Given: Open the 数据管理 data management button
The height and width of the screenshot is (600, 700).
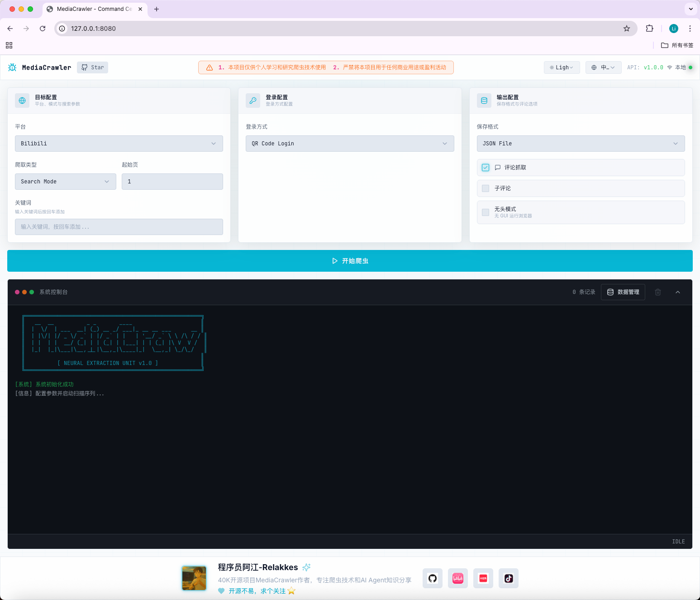Looking at the screenshot, I should coord(623,292).
